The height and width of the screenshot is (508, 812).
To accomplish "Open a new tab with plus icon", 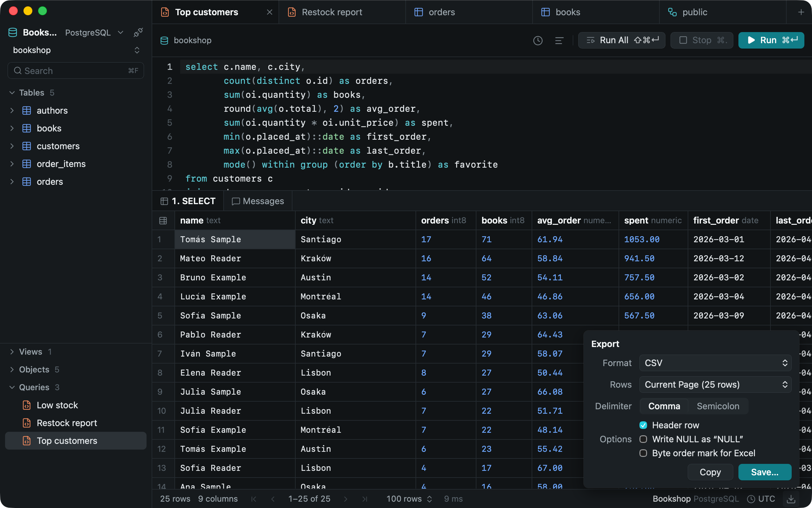I will coord(801,12).
